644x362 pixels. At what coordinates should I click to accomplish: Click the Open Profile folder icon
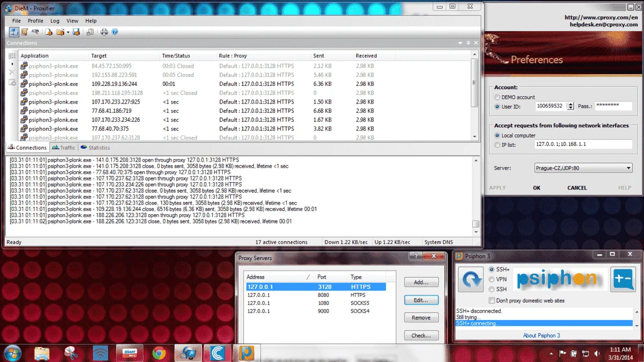[x=60, y=32]
